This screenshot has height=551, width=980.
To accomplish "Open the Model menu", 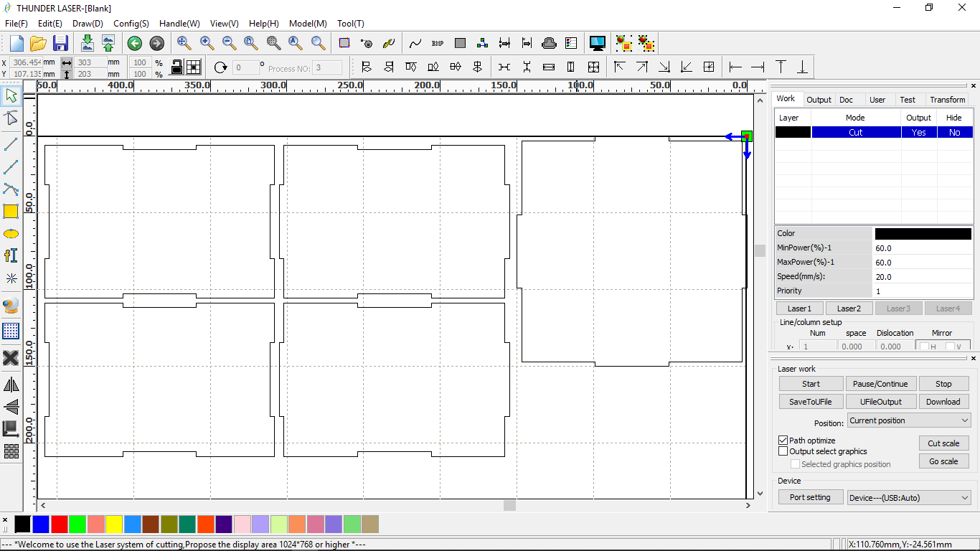I will point(308,24).
